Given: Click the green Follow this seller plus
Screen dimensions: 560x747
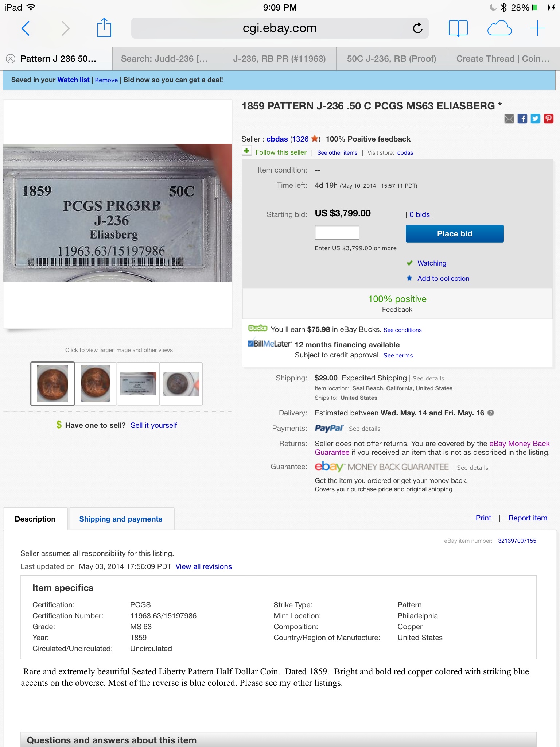Looking at the screenshot, I should click(247, 151).
